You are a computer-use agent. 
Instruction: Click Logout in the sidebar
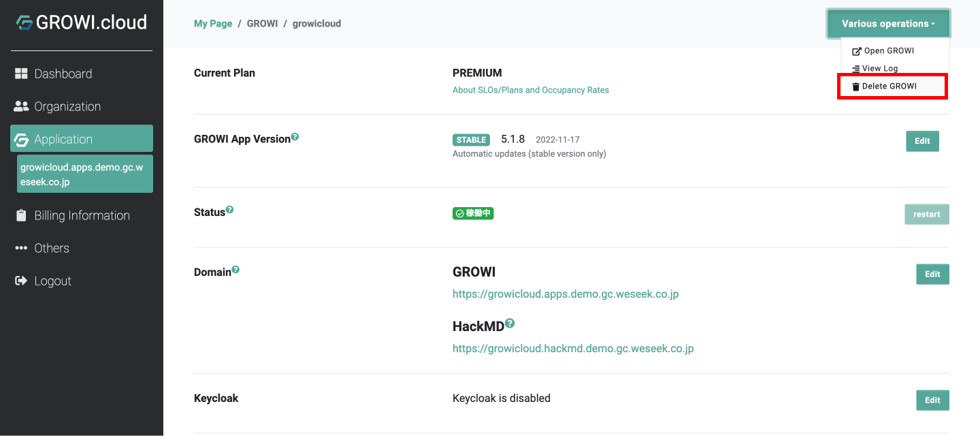[x=82, y=281]
